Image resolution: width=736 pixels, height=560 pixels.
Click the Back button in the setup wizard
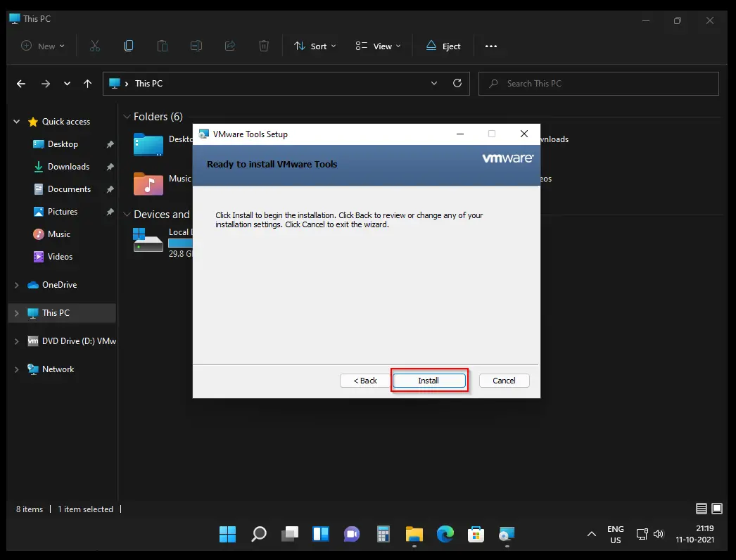pyautogui.click(x=365, y=381)
